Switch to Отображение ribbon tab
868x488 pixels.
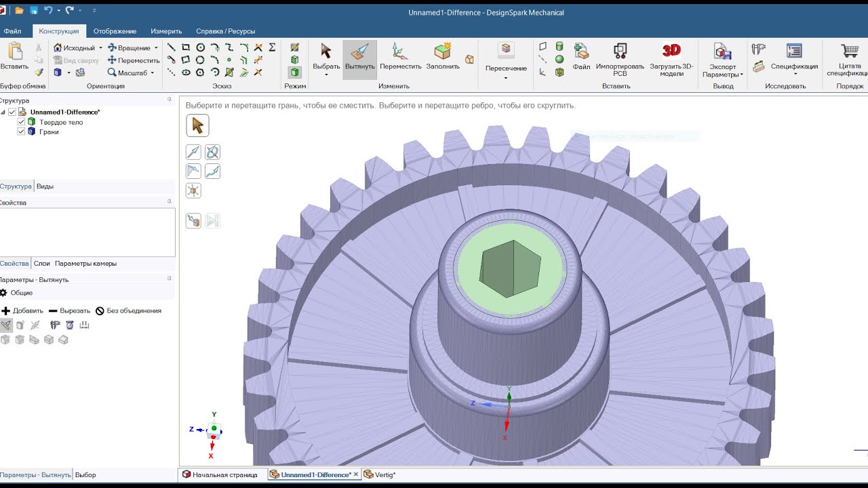[115, 31]
